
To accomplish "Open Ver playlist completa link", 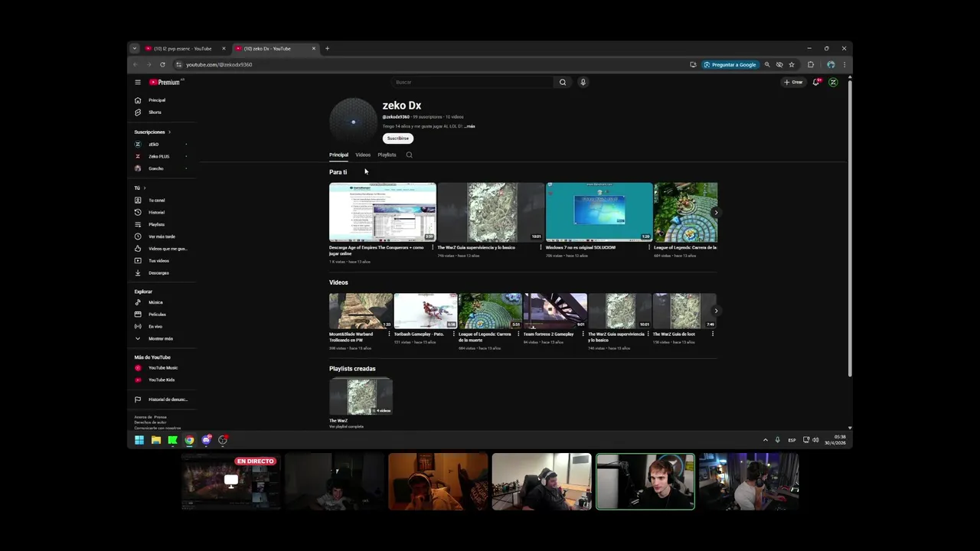I will 346,426.
